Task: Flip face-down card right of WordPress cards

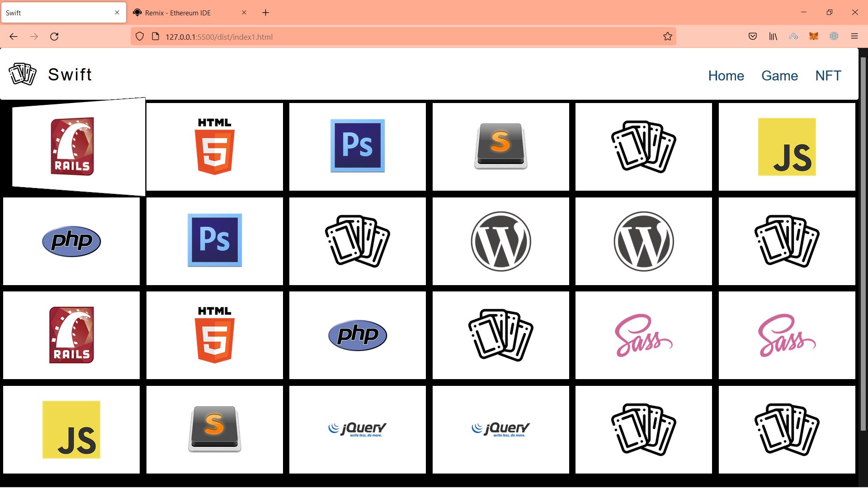Action: click(787, 241)
